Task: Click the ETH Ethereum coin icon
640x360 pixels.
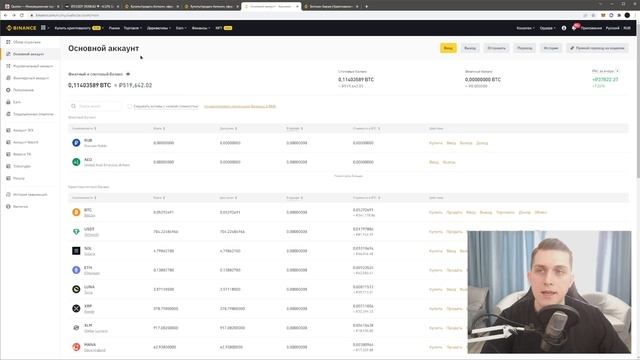Action: (76, 270)
